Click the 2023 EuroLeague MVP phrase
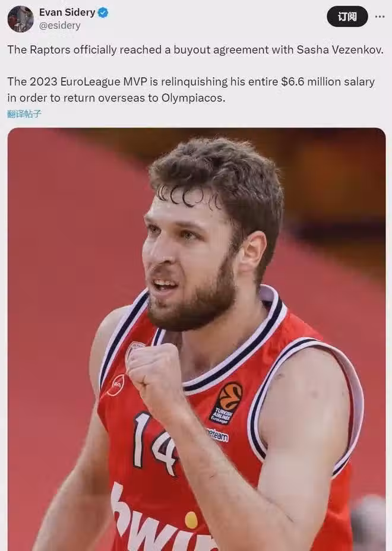Viewport: 392px width, 551px height. pyautogui.click(x=88, y=81)
